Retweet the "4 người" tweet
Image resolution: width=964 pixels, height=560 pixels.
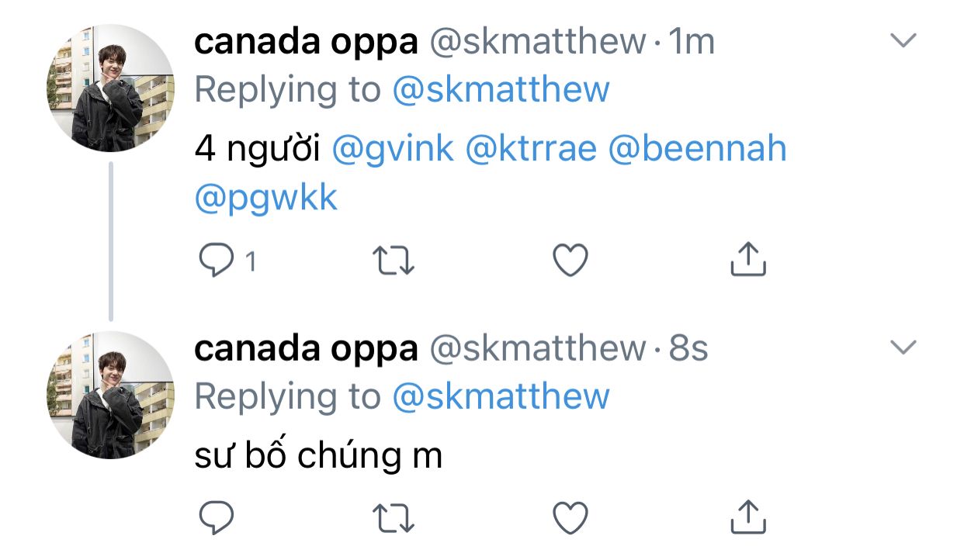[x=394, y=261]
